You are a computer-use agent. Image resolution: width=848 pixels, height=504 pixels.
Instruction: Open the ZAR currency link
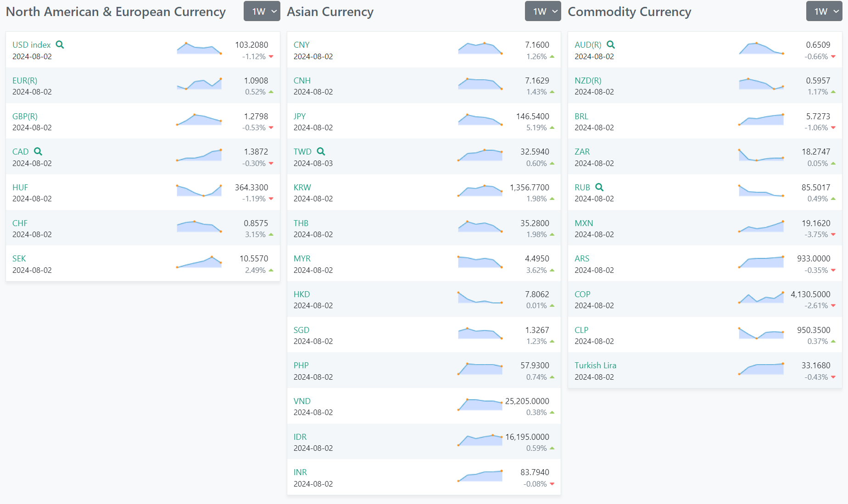tap(582, 151)
